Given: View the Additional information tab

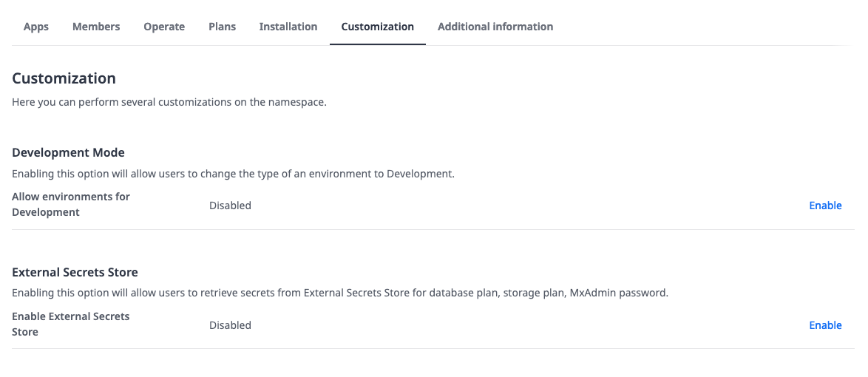Looking at the screenshot, I should coord(495,27).
